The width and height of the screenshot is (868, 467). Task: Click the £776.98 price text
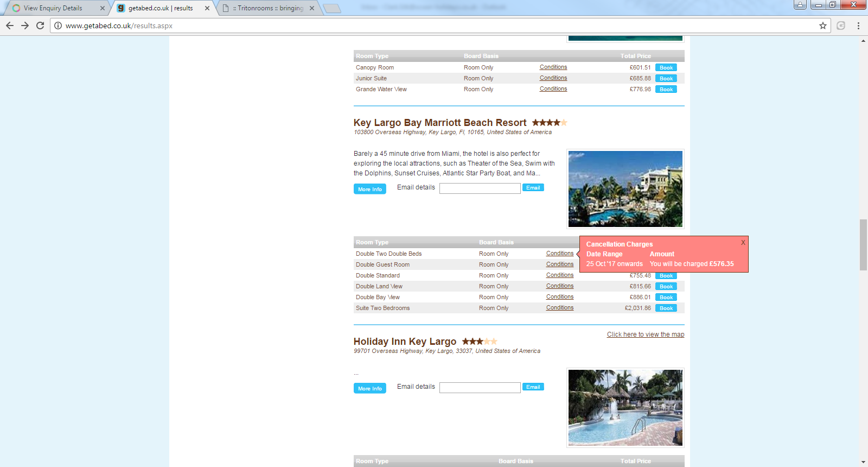[x=640, y=89]
